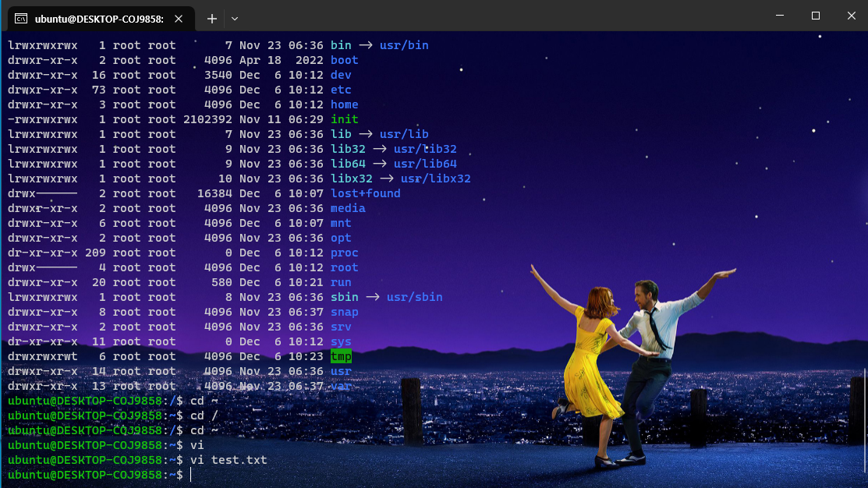Click the green 'init' file name
The image size is (868, 488).
(x=345, y=119)
